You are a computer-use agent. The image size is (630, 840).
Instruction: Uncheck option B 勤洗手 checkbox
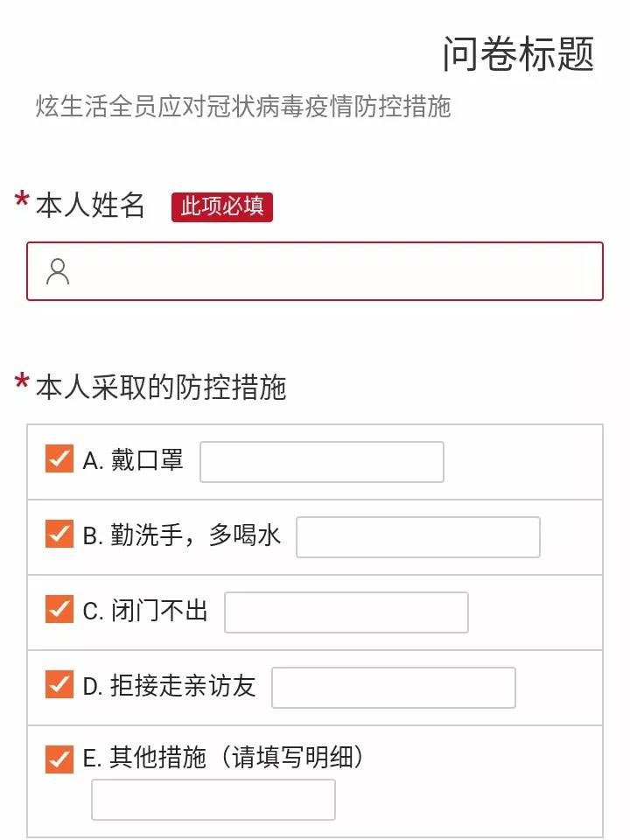[x=59, y=534]
